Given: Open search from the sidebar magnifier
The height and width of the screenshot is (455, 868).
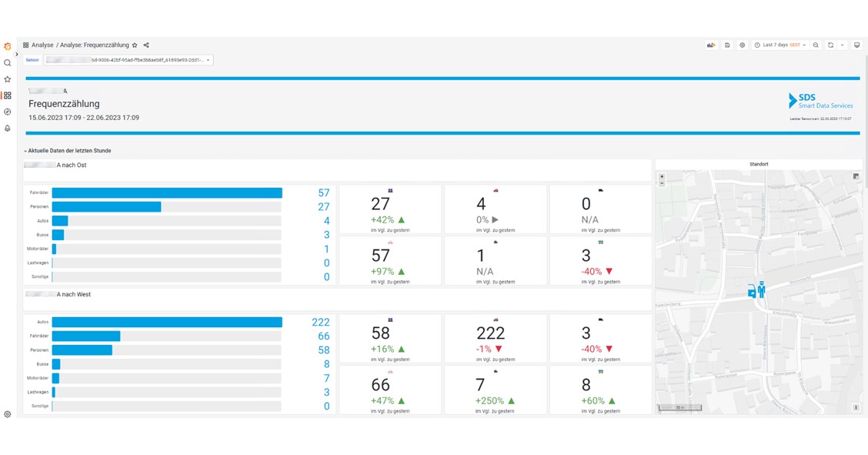Looking at the screenshot, I should [x=8, y=63].
